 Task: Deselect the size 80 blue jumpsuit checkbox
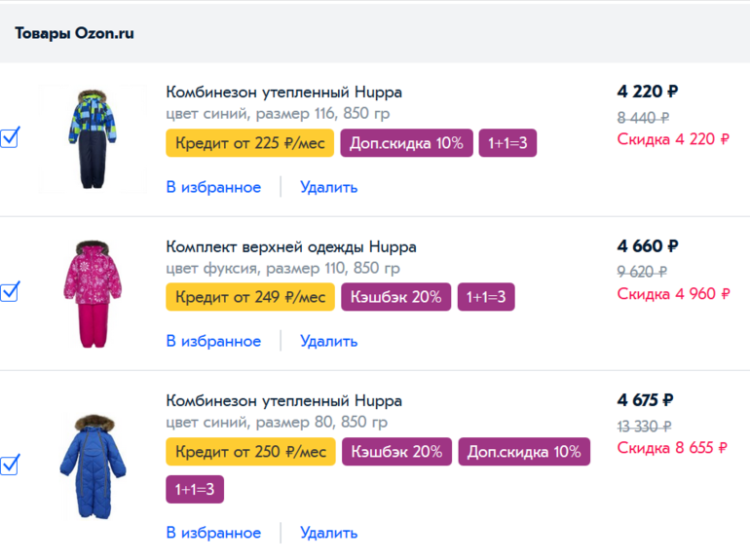[9, 465]
